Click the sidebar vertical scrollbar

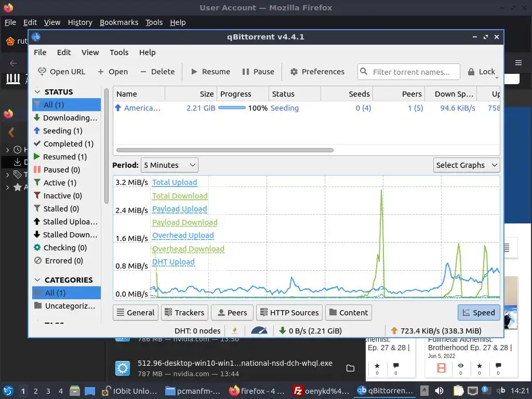point(106,146)
